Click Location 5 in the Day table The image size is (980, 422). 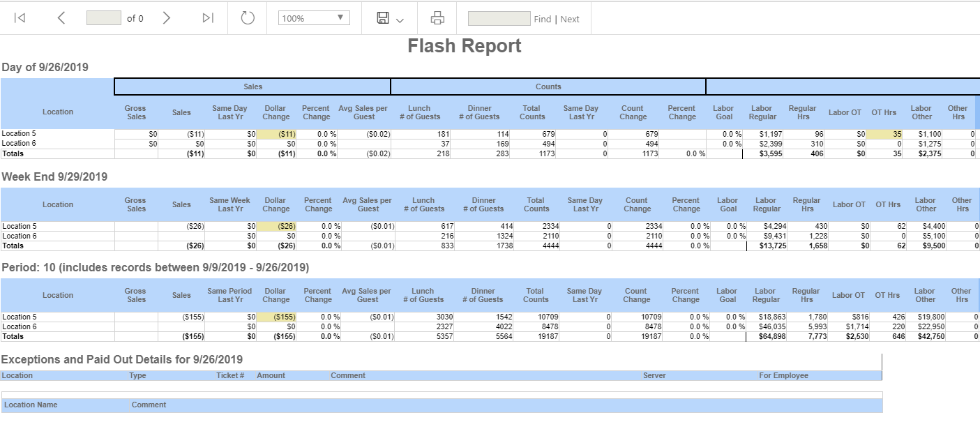pyautogui.click(x=19, y=133)
